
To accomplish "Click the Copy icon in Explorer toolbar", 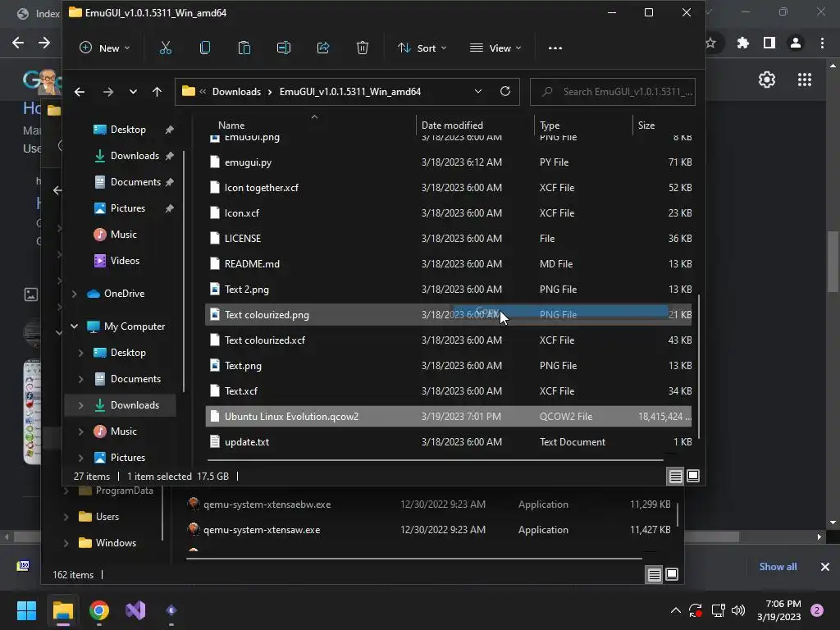I will coord(204,48).
